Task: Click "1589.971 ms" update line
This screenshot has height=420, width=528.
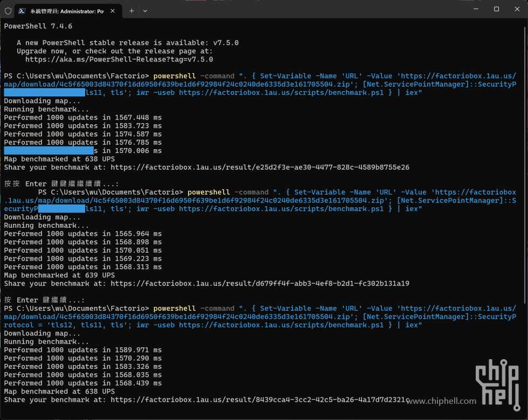Action: click(x=83, y=350)
